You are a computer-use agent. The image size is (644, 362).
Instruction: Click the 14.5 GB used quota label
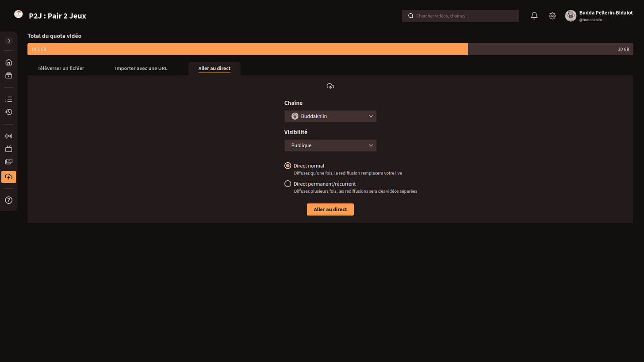(x=39, y=49)
